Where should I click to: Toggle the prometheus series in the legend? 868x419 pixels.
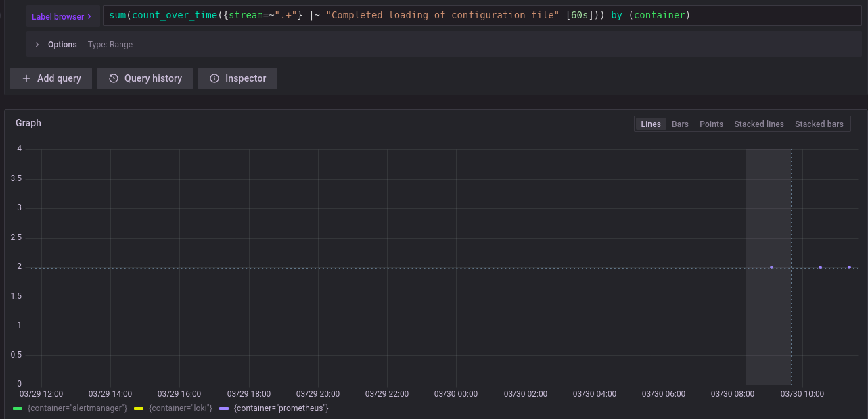[x=281, y=408]
